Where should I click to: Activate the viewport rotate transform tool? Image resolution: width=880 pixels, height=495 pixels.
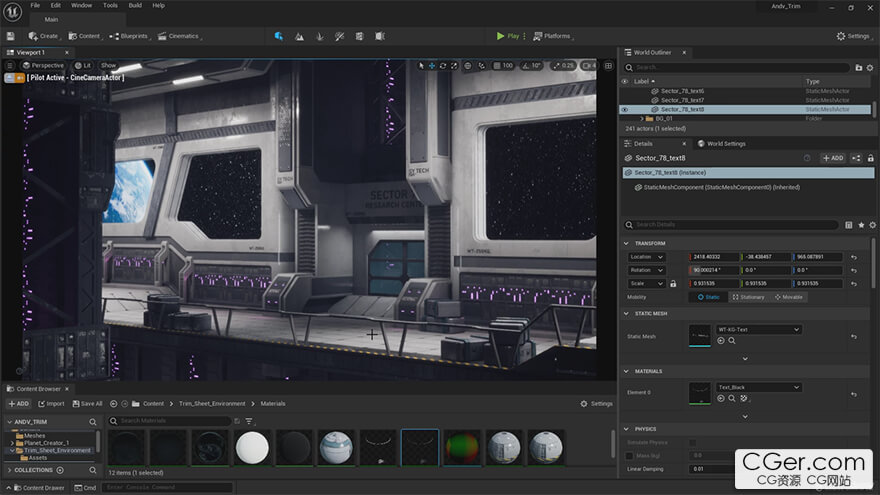(x=445, y=66)
